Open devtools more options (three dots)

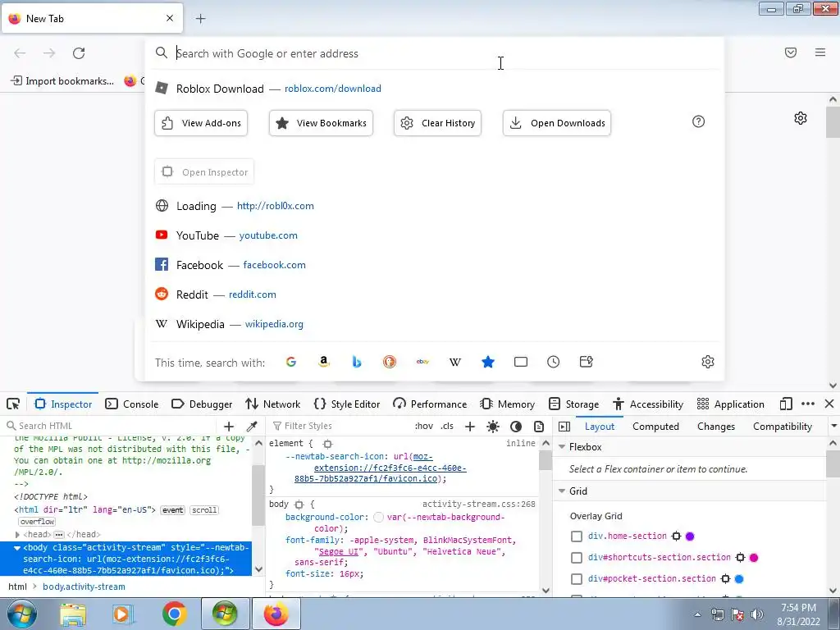(808, 404)
